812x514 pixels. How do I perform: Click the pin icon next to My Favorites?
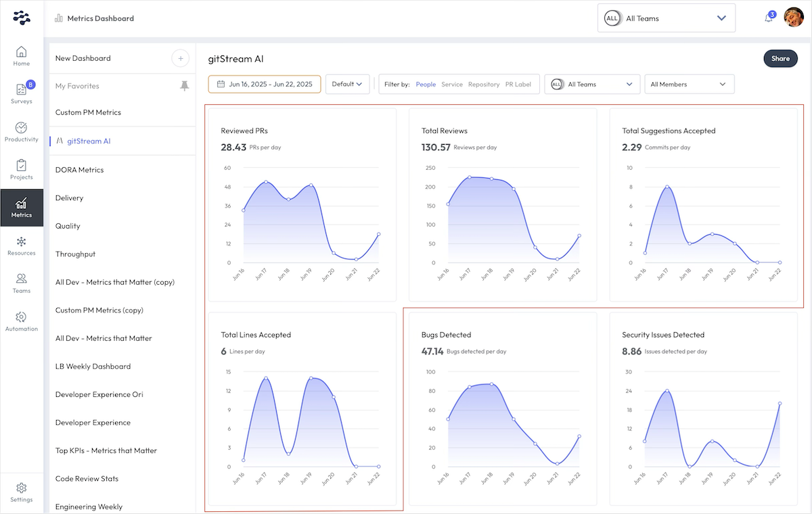click(x=184, y=86)
